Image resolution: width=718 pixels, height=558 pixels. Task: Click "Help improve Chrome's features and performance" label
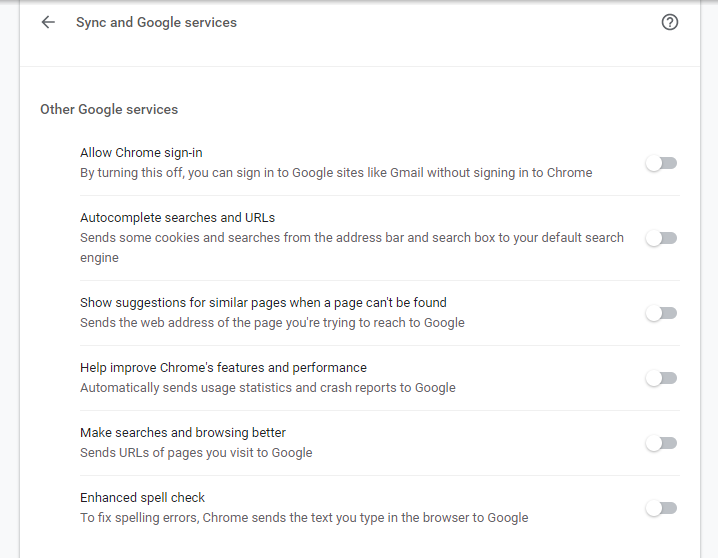pyautogui.click(x=223, y=367)
